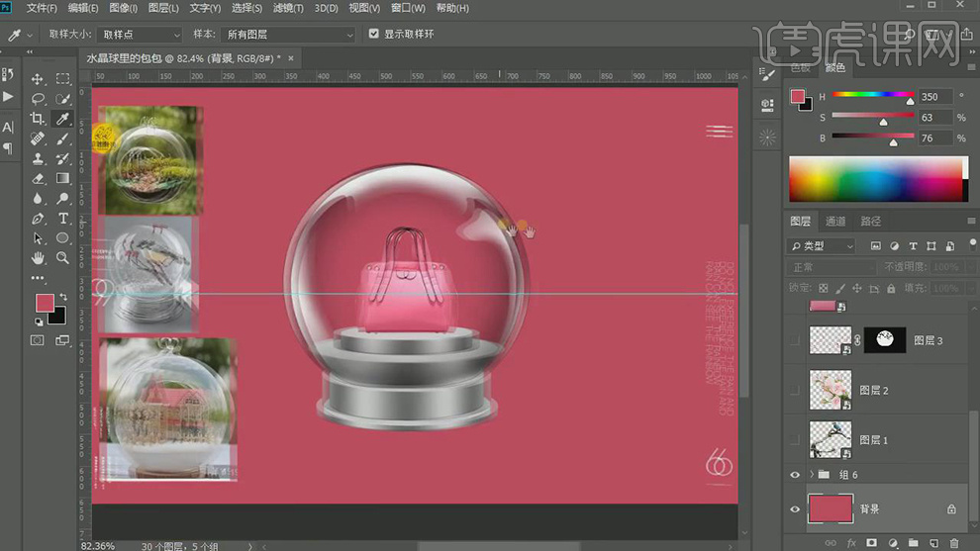
Task: Switch to the 通道 tab
Action: (835, 222)
